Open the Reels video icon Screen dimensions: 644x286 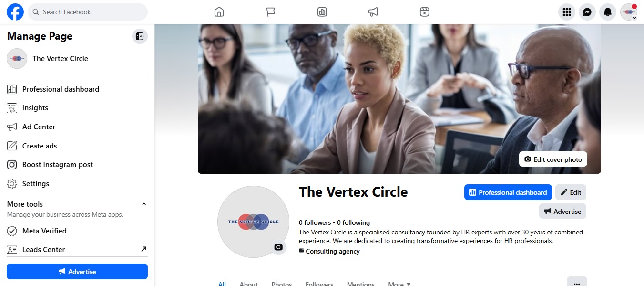point(425,12)
